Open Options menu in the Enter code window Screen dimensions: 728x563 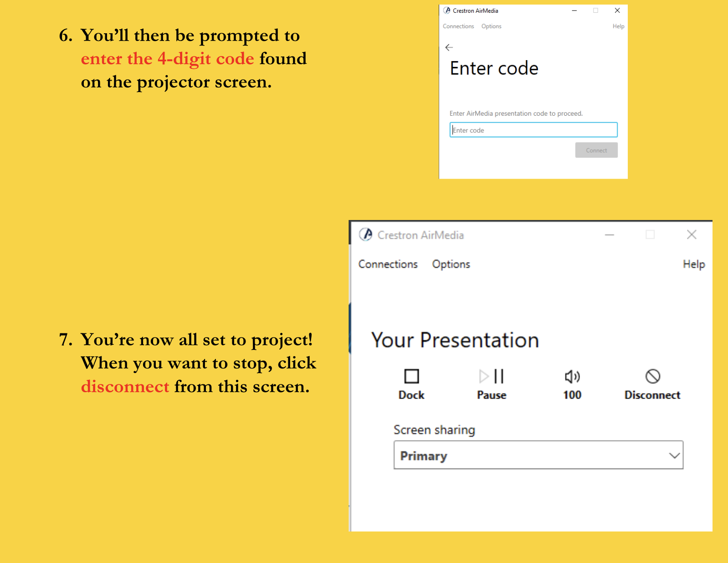pos(491,26)
